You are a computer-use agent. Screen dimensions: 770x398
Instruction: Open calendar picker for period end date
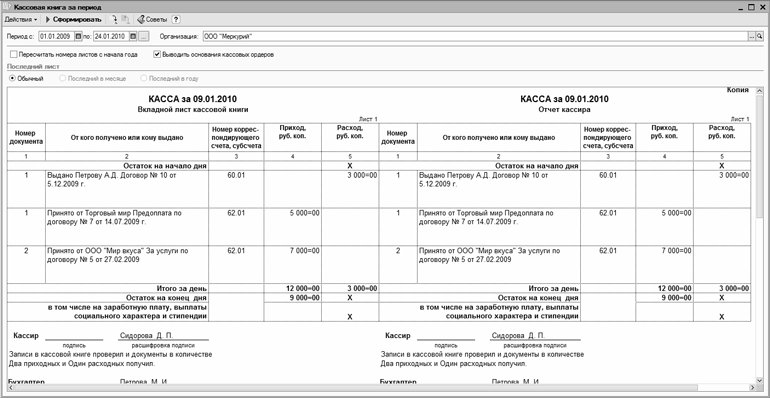coord(133,36)
